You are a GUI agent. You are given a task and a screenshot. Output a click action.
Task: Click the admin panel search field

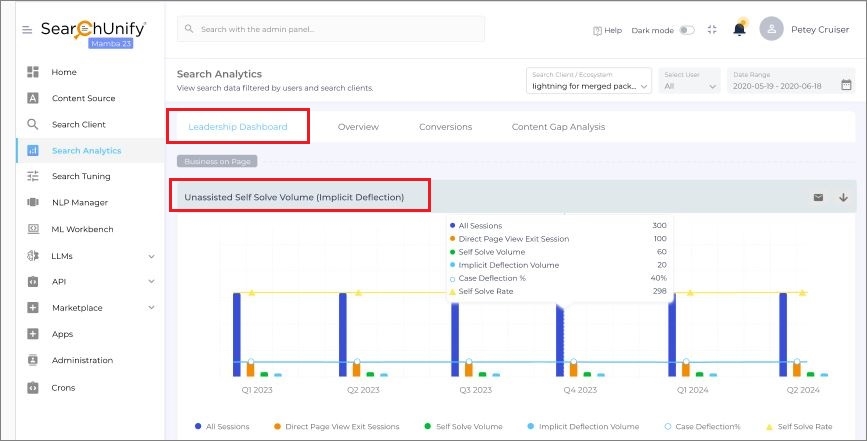pyautogui.click(x=331, y=29)
